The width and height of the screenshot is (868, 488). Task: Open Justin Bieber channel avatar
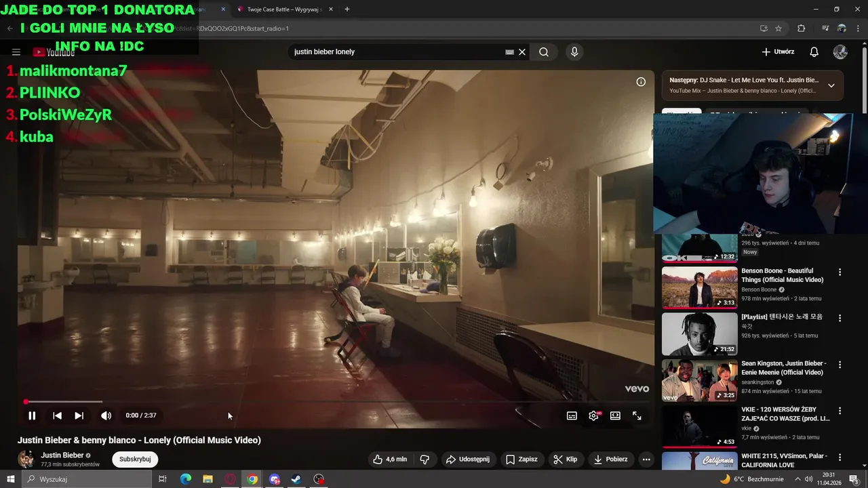(26, 459)
